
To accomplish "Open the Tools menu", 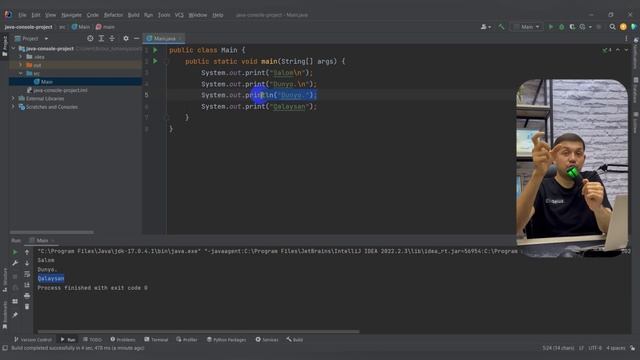I will tap(164, 15).
